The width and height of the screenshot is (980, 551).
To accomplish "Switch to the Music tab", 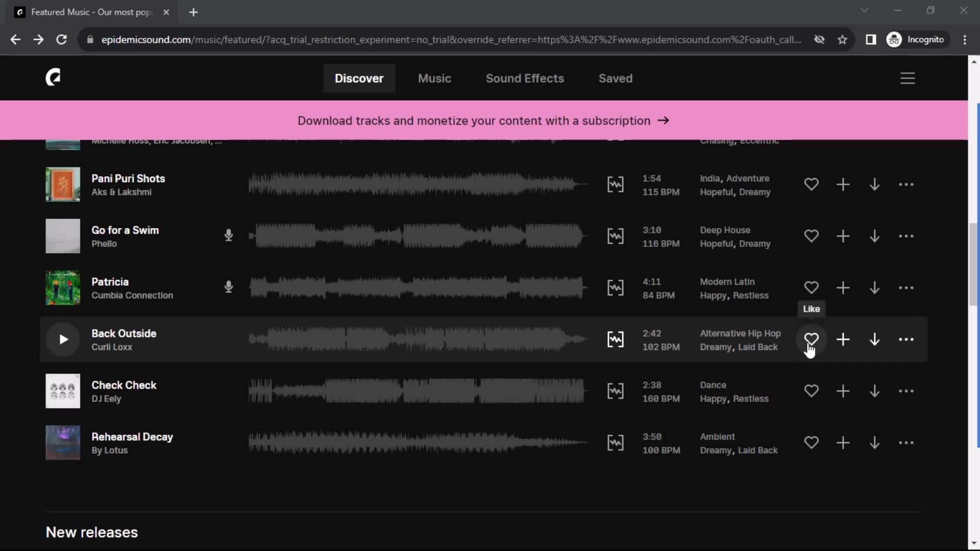I will (434, 78).
